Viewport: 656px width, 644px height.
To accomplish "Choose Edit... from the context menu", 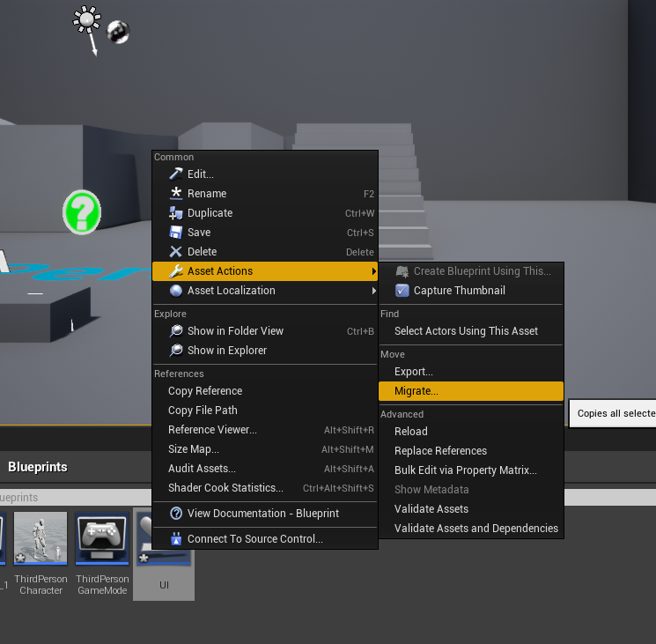I will pyautogui.click(x=265, y=174).
